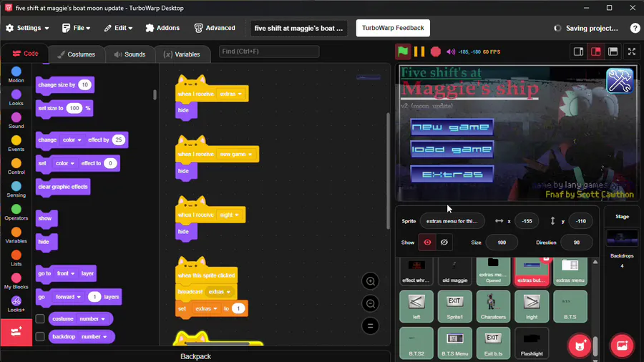Select the Variables block category
This screenshot has height=362, width=644.
16,236
